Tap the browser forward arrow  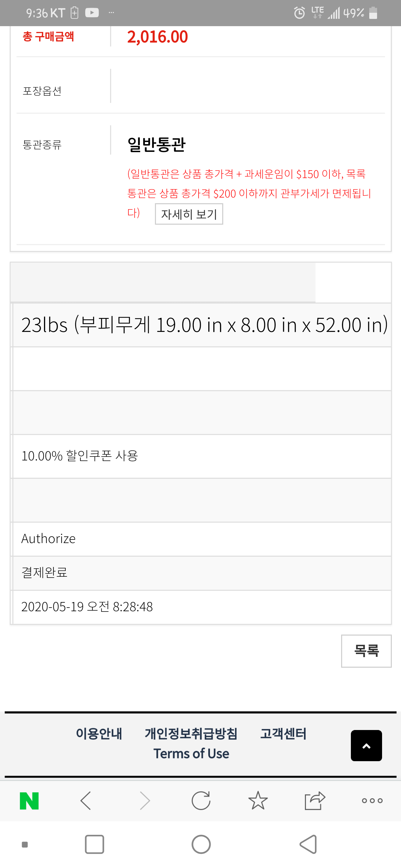145,801
